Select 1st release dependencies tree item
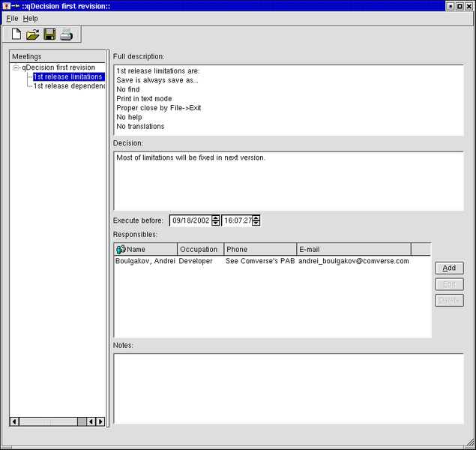 tap(69, 86)
